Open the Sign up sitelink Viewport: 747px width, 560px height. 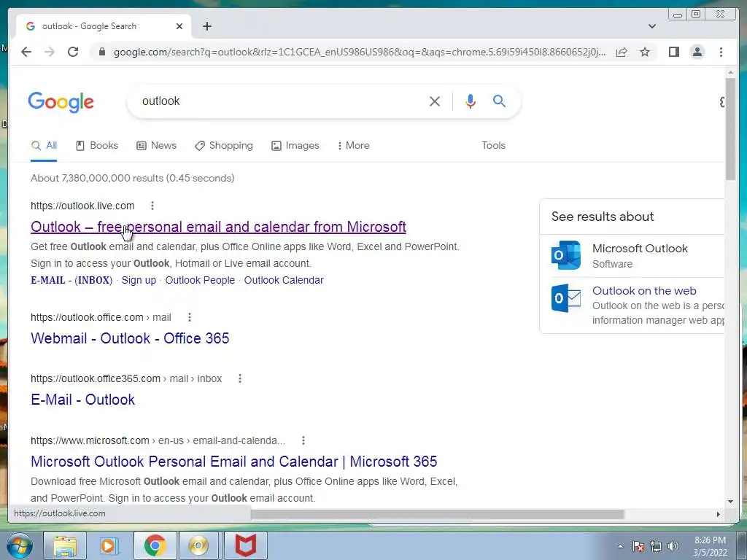139,280
